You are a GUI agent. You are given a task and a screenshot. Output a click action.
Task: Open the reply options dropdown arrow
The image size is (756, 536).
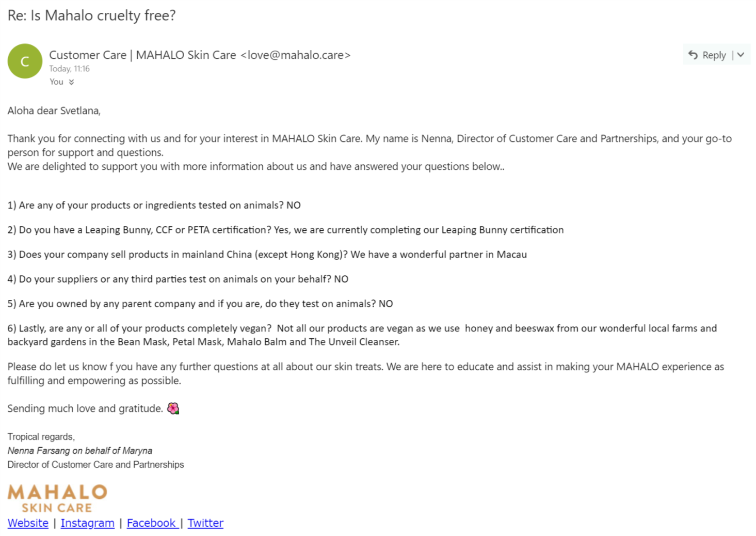(x=741, y=55)
